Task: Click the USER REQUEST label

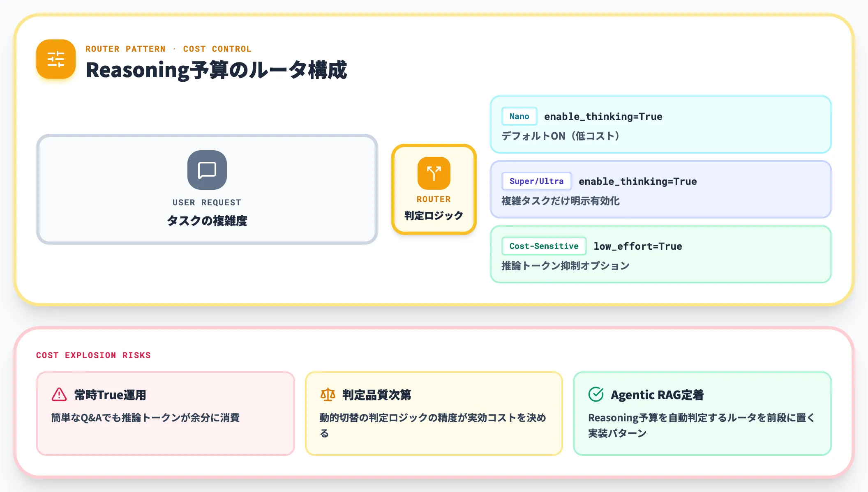Action: tap(207, 202)
